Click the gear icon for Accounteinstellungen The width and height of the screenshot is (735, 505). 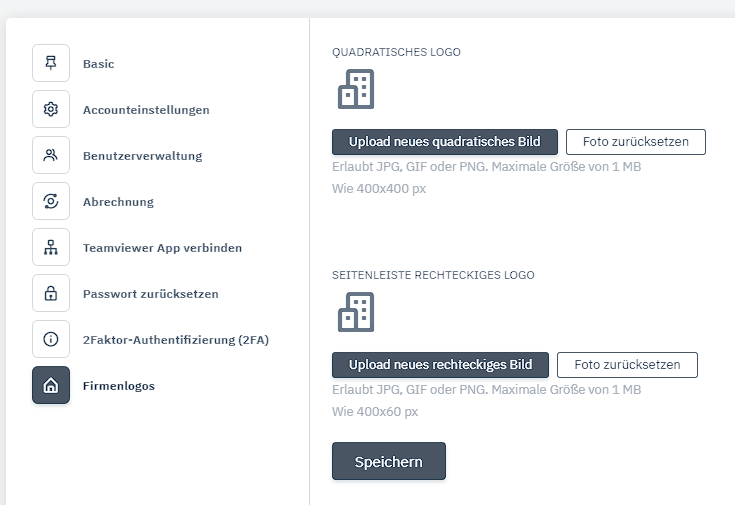click(51, 109)
